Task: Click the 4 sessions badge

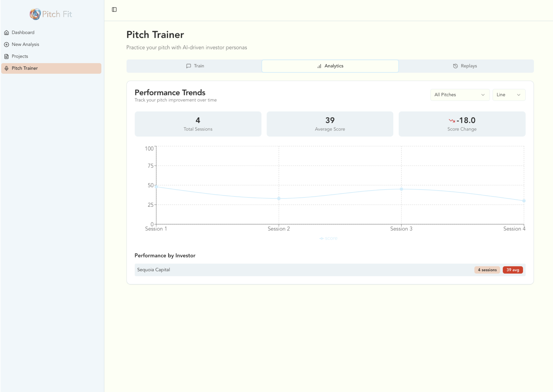Action: tap(487, 270)
